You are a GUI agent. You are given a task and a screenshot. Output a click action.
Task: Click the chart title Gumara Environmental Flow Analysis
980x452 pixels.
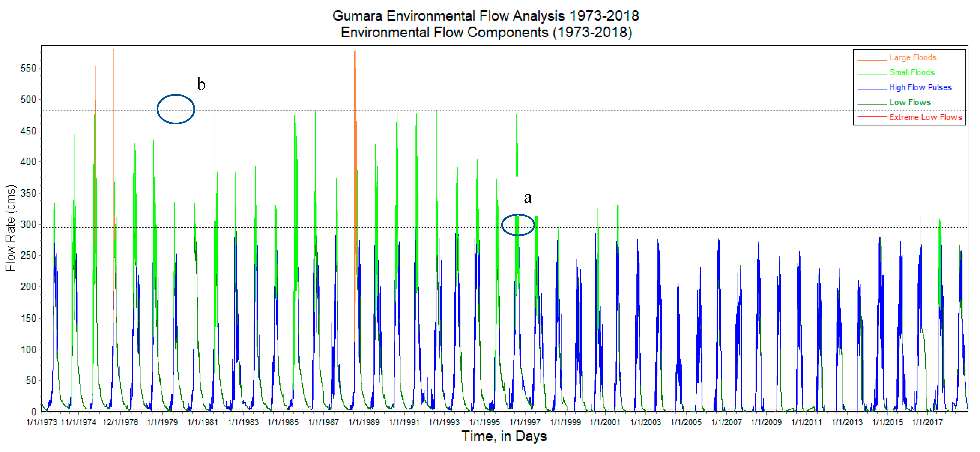coord(485,16)
